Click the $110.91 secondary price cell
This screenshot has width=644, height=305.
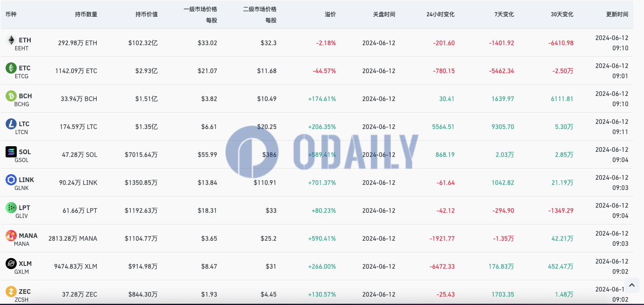click(265, 183)
